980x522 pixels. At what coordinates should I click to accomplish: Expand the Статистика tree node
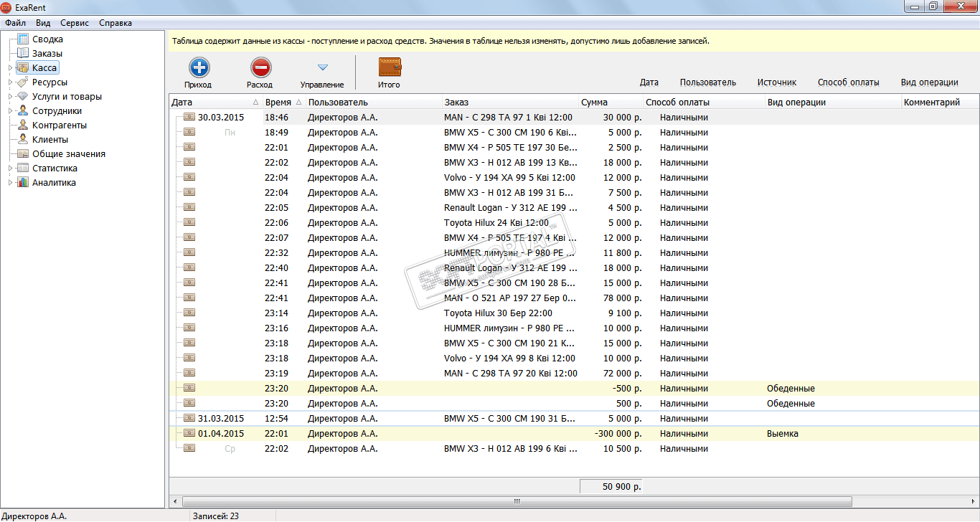(x=10, y=169)
